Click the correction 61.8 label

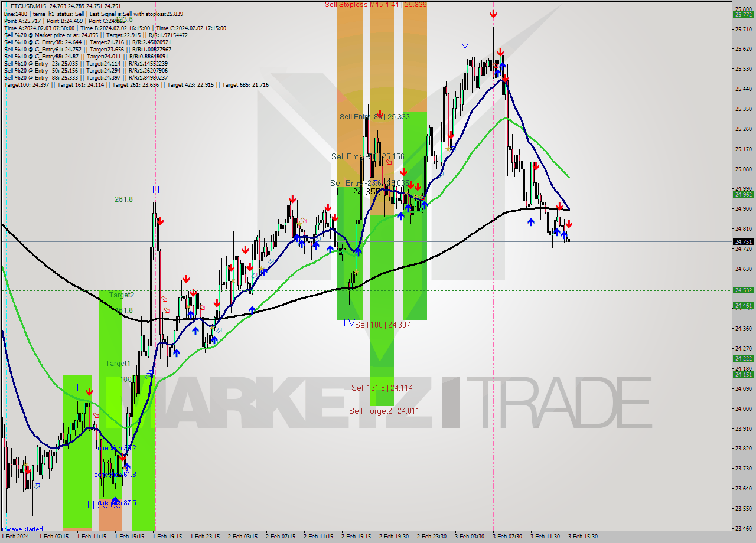coord(115,475)
